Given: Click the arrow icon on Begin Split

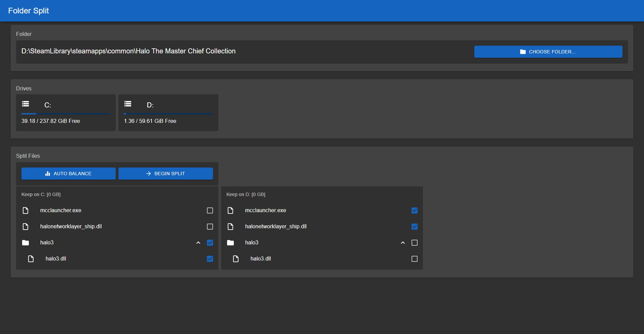Looking at the screenshot, I should click(x=148, y=174).
